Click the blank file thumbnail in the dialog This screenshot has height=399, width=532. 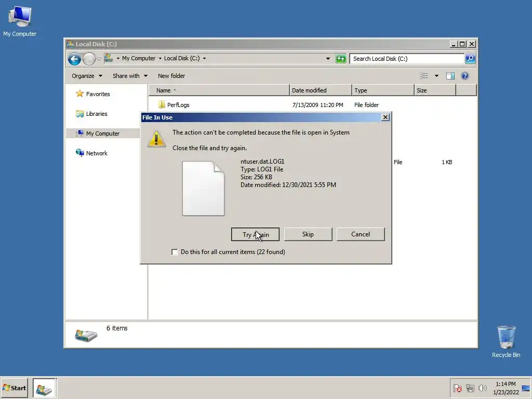[x=203, y=188]
